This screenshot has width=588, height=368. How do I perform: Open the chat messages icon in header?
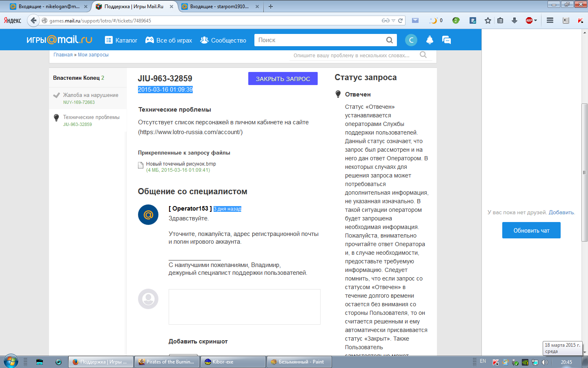point(447,40)
